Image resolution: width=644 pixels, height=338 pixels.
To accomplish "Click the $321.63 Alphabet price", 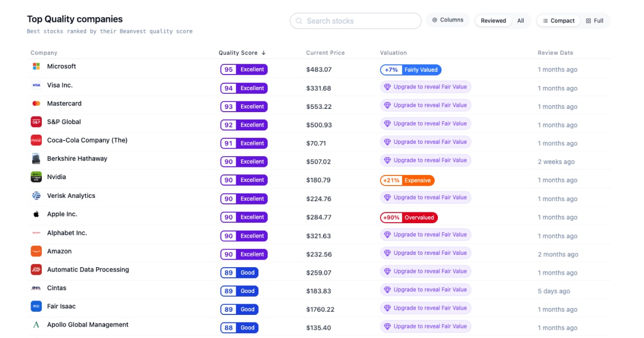I will coord(319,236).
